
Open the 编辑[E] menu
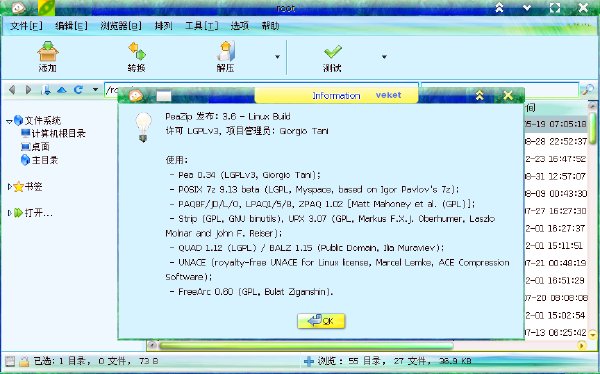coord(71,26)
